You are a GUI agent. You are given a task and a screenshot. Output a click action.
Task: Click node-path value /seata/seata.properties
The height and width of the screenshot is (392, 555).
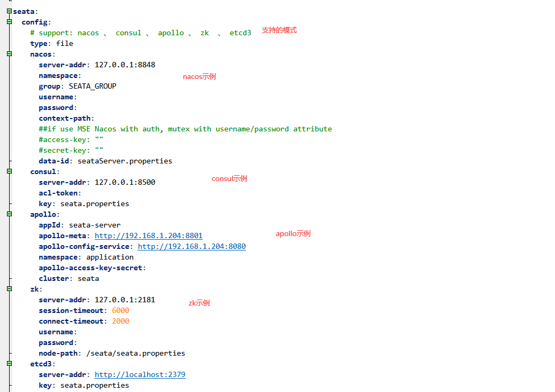point(136,354)
